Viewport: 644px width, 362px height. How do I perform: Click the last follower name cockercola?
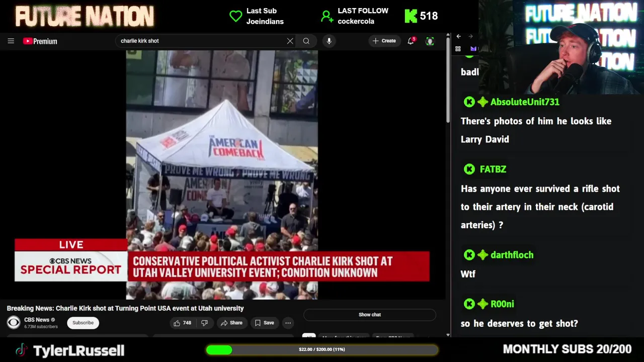356,22
